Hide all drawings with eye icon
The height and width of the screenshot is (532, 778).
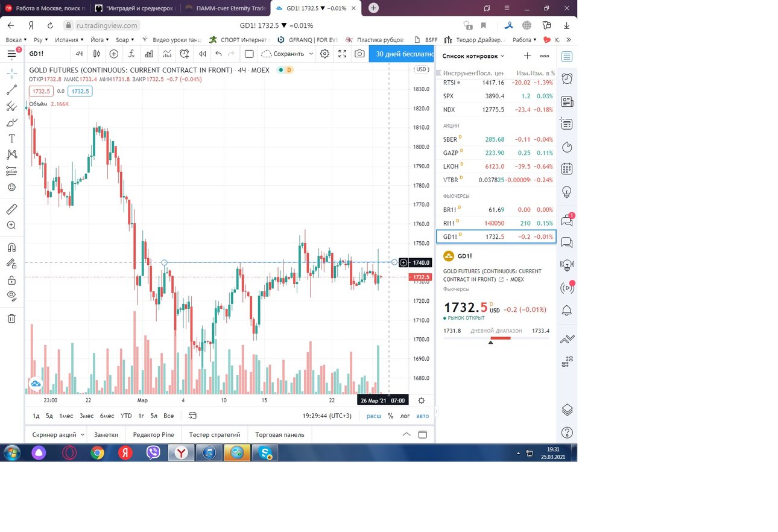point(11,296)
